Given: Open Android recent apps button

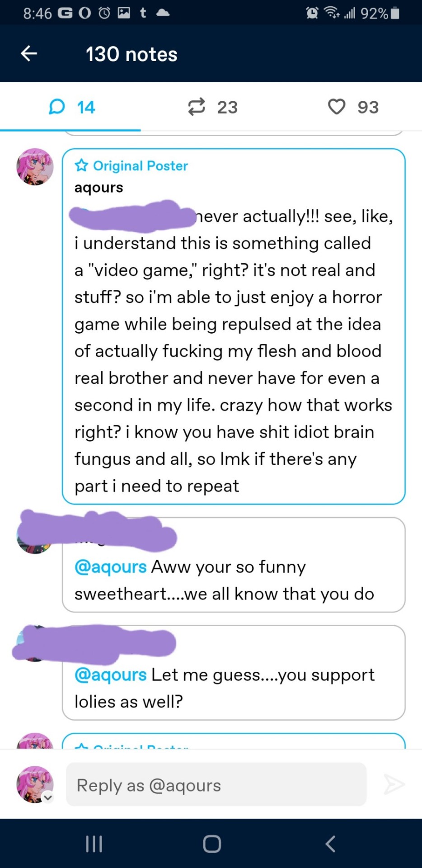Looking at the screenshot, I should [x=94, y=844].
